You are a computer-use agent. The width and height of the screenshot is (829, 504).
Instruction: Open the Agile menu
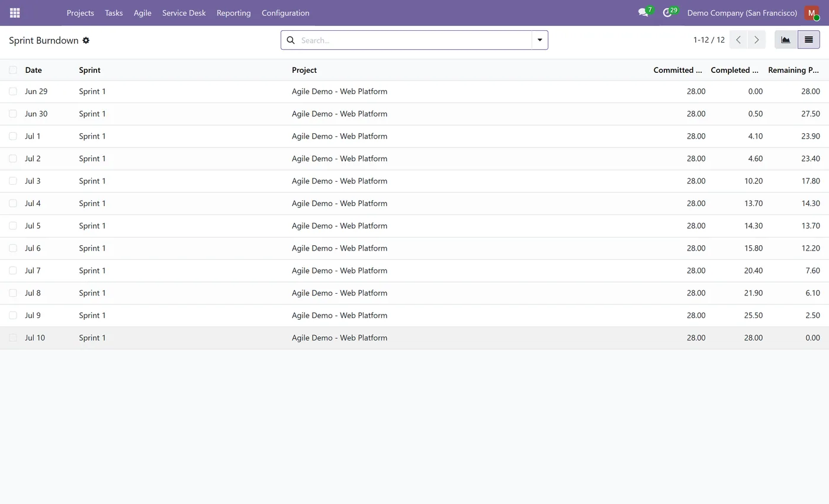click(x=142, y=12)
